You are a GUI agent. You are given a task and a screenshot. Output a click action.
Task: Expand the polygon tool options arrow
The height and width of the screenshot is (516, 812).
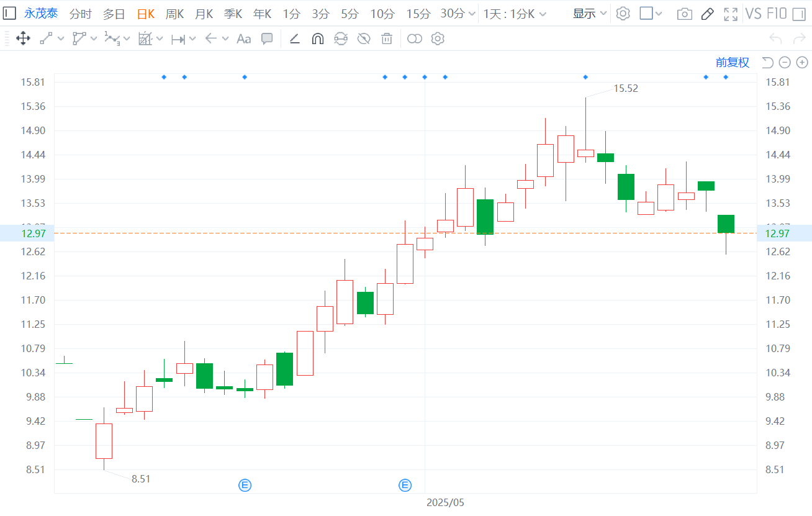tap(94, 38)
